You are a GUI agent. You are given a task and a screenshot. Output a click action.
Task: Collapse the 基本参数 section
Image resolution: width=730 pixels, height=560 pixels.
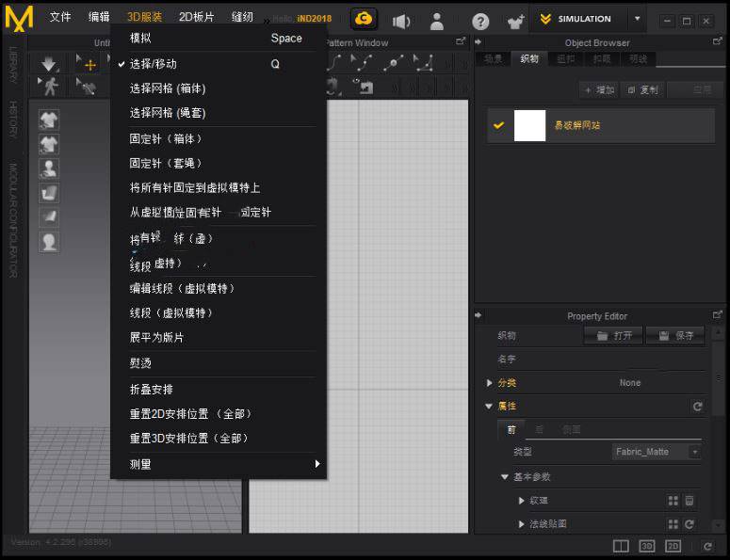505,477
